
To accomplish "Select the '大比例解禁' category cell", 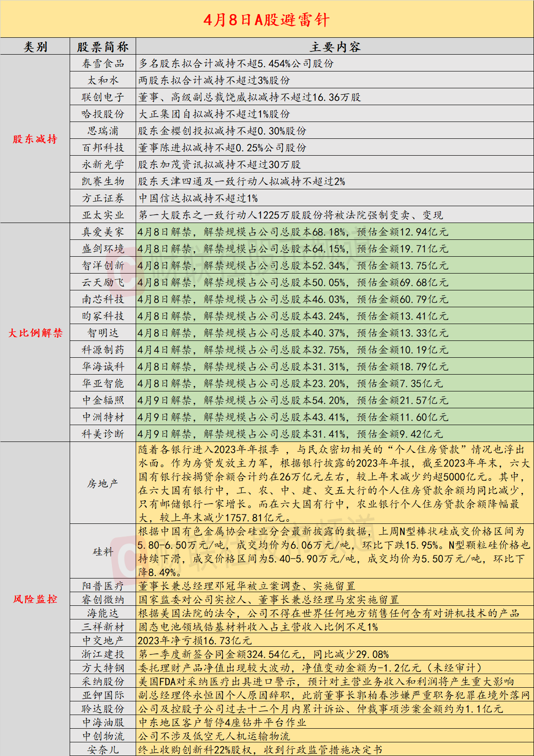I will pos(35,333).
